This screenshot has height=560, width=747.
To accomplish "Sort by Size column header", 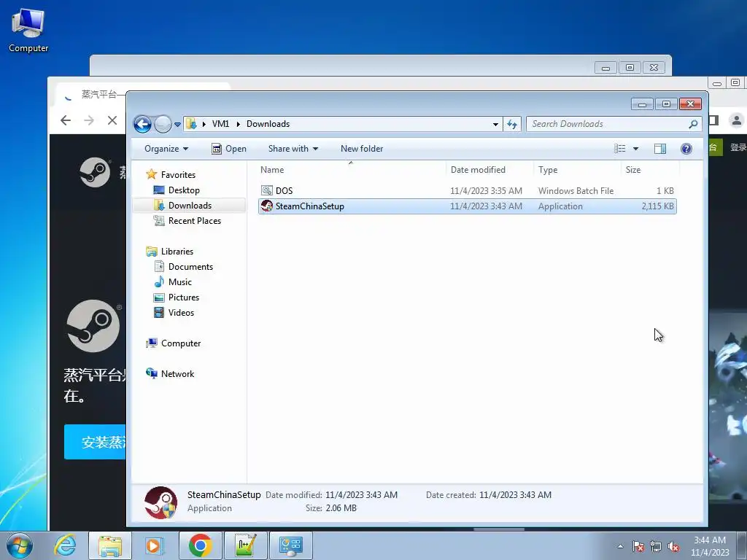I will pos(633,169).
